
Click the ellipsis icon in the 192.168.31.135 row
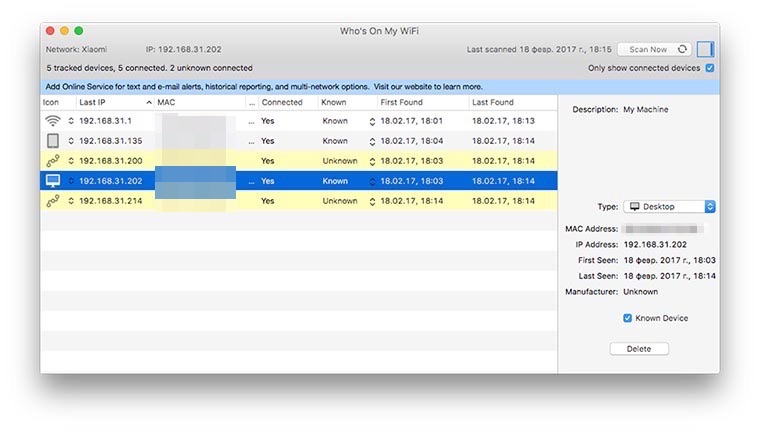coord(252,140)
